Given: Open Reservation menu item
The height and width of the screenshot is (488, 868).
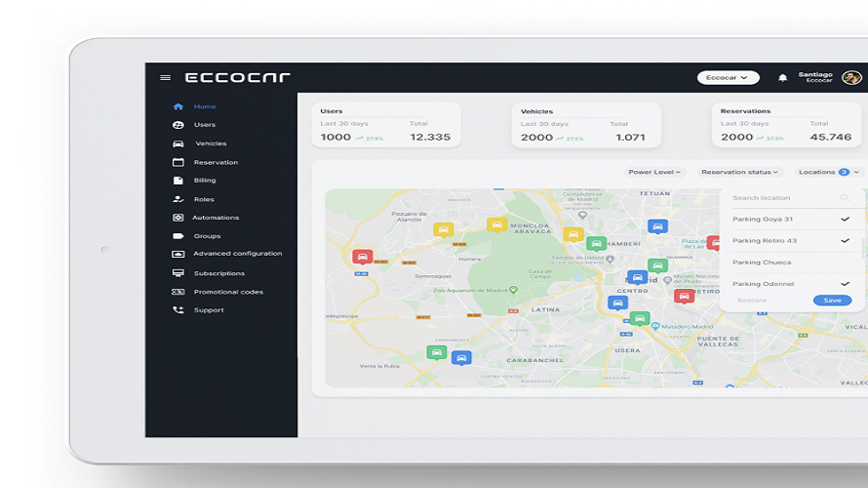Looking at the screenshot, I should (216, 162).
